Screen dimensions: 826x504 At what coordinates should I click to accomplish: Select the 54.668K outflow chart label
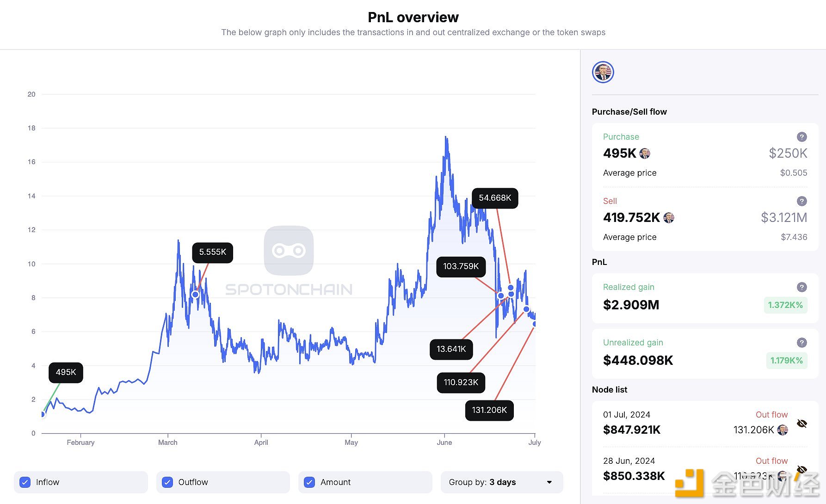pyautogui.click(x=495, y=198)
